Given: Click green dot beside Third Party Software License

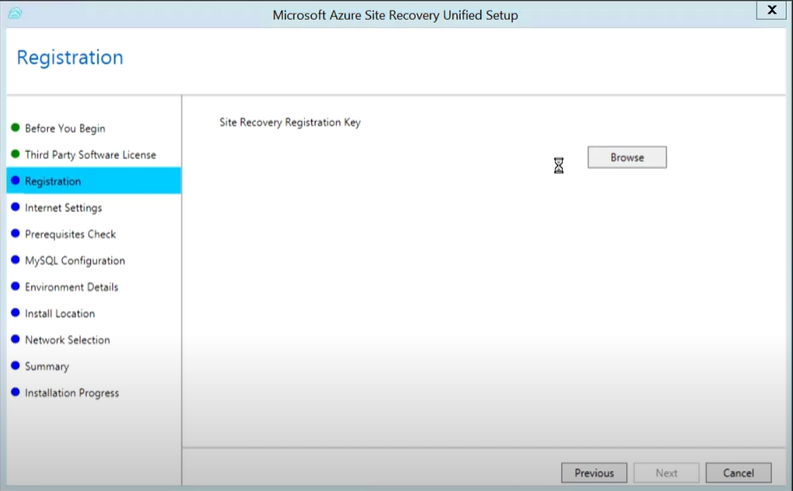Looking at the screenshot, I should pos(15,154).
